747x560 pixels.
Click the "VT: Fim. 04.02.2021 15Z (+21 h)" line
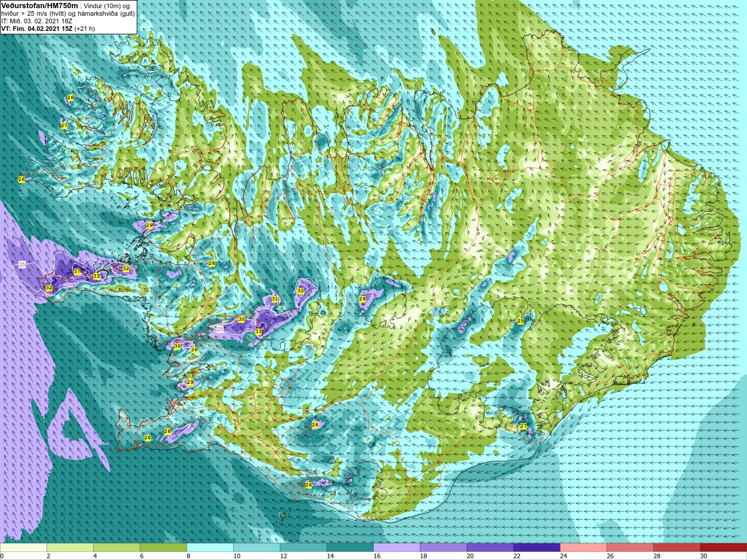coord(48,29)
